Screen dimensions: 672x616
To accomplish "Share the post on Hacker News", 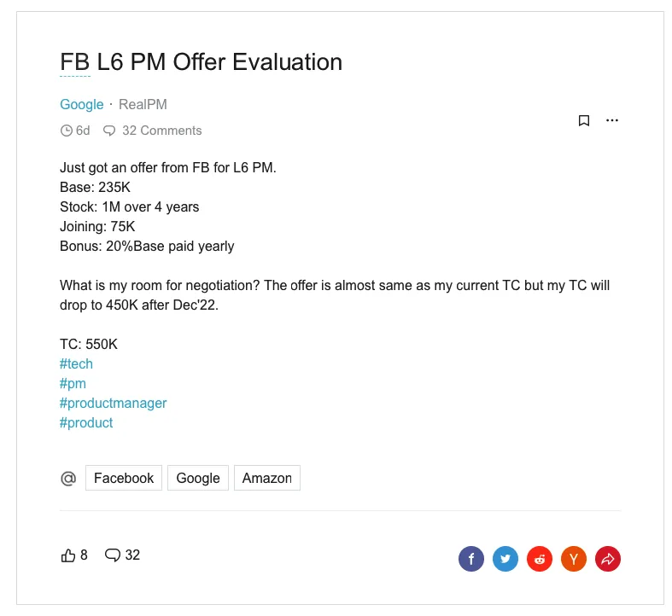I will coord(574,560).
